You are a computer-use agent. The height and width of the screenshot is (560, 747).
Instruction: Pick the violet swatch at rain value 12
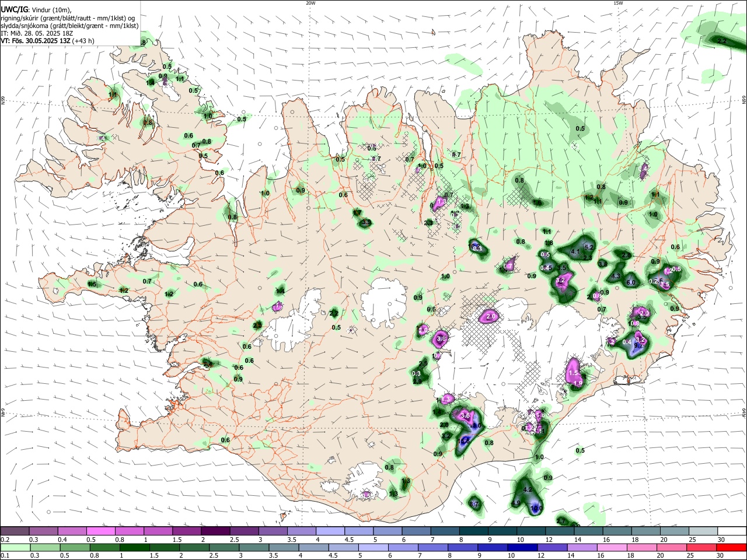tap(552, 547)
